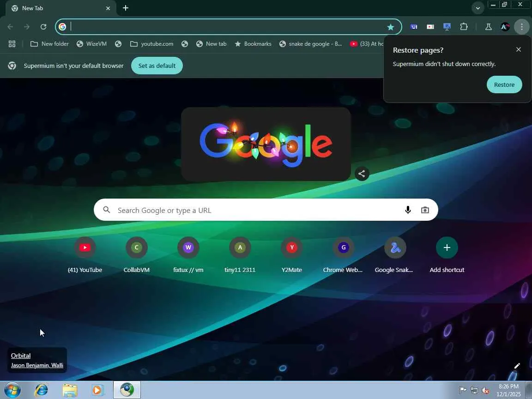Customize this page with pencil icon
This screenshot has width=532, height=399.
(517, 366)
